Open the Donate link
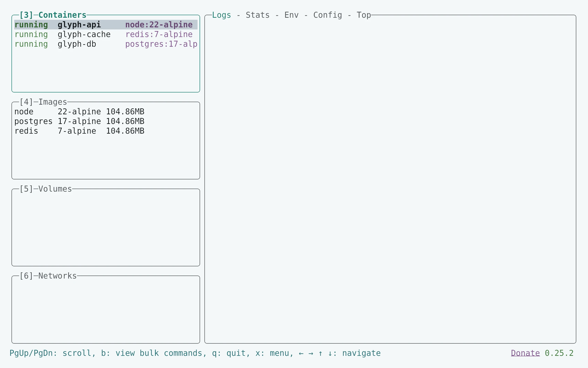Image resolution: width=588 pixels, height=368 pixels. click(x=525, y=353)
